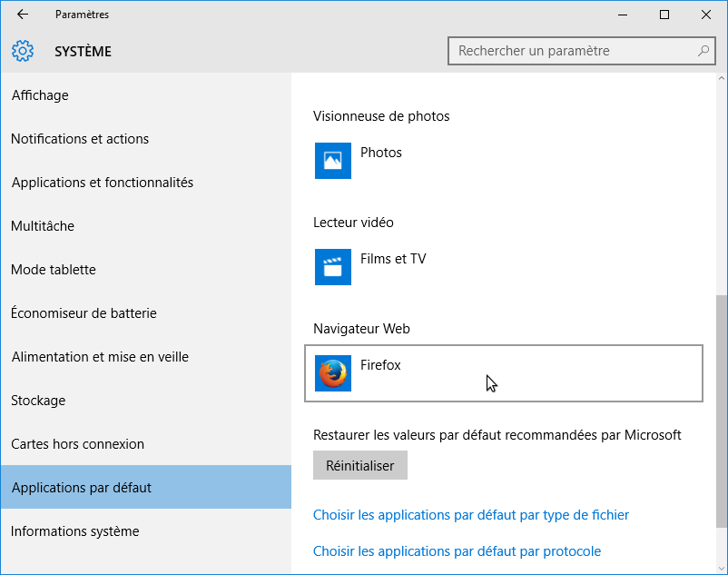Click the Photos app icon
This screenshot has height=575, width=728.
332,161
